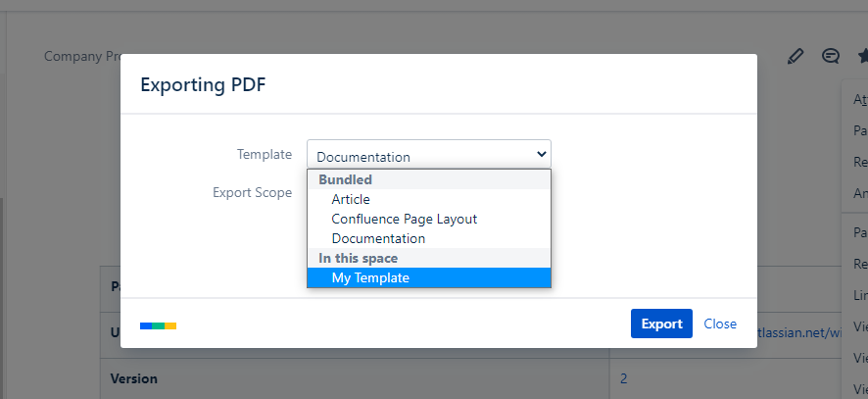The width and height of the screenshot is (868, 399).
Task: Collapse the Template dropdown showing Documentation
Action: [428, 156]
